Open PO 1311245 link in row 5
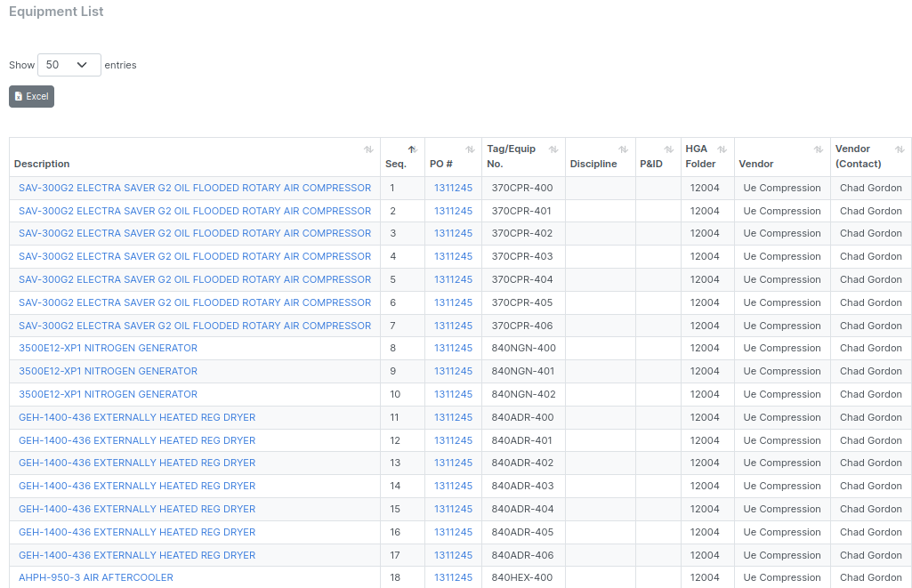Screen dimensions: 912x588 tap(453, 279)
